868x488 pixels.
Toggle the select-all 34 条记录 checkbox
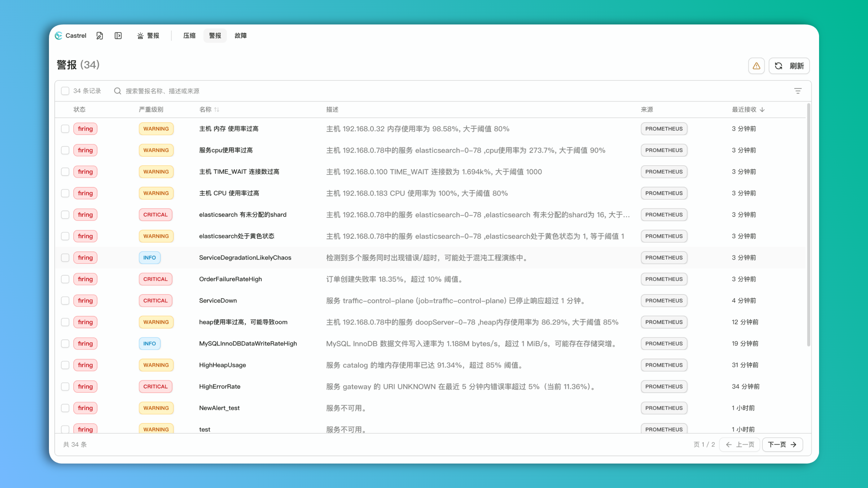click(x=65, y=91)
